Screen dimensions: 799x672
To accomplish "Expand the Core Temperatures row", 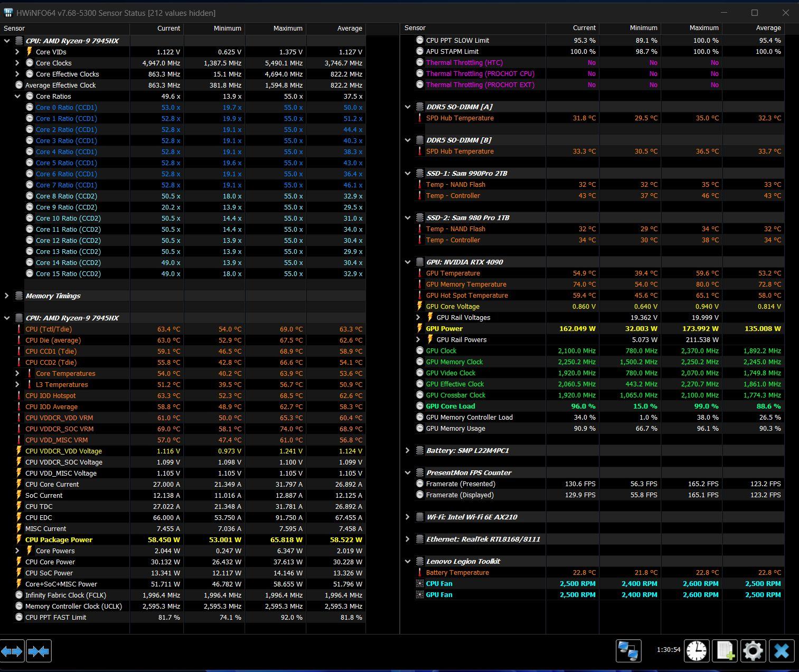I will pos(17,373).
